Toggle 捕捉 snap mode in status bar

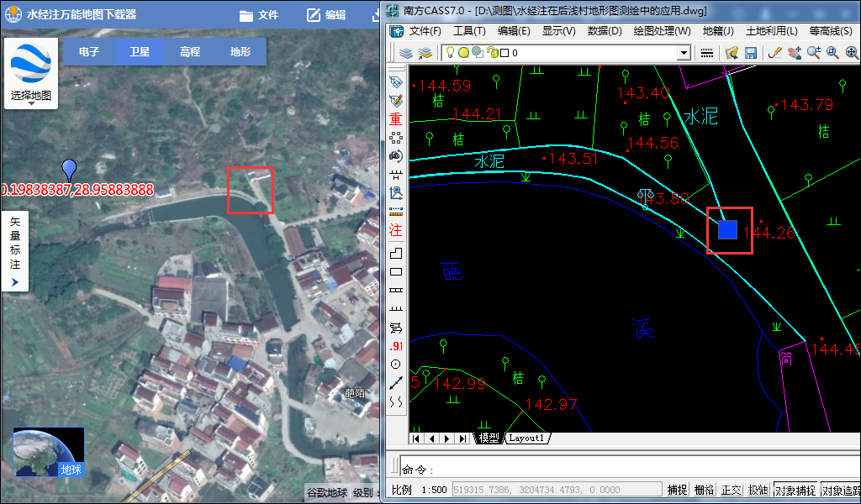pyautogui.click(x=677, y=490)
